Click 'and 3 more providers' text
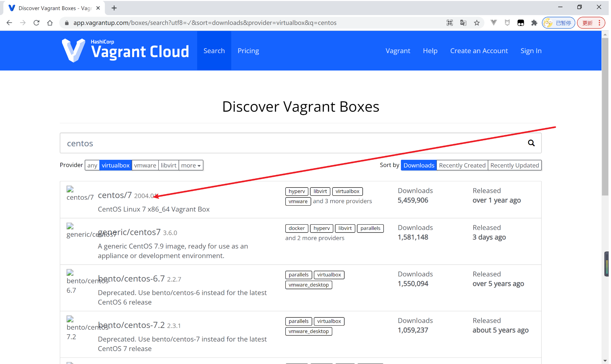This screenshot has height=364, width=611. pos(342,201)
